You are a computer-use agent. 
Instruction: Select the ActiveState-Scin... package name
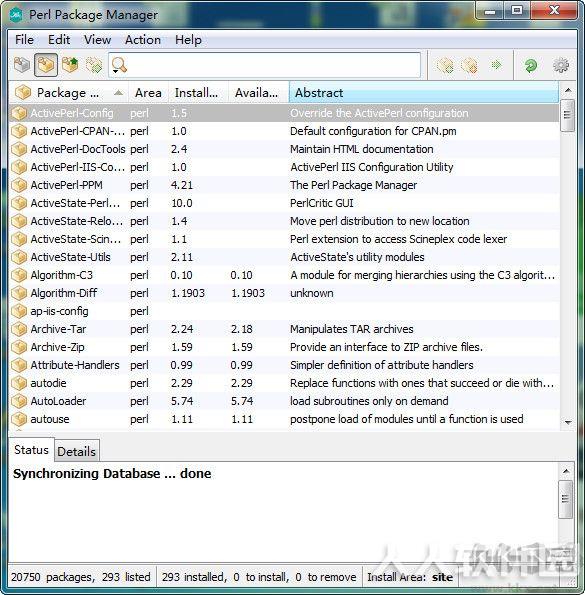click(x=76, y=239)
